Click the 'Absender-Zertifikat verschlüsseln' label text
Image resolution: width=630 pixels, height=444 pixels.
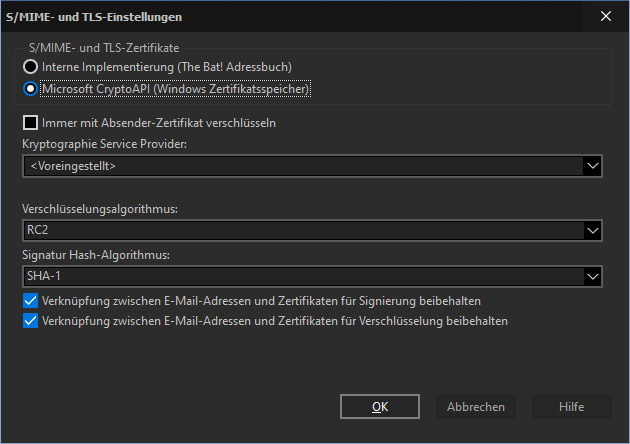188,123
